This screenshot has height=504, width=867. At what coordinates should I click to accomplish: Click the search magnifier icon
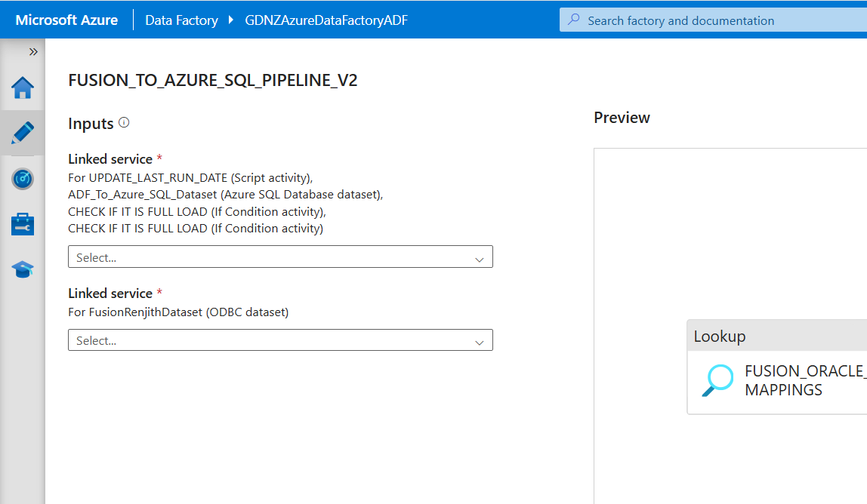pos(574,20)
